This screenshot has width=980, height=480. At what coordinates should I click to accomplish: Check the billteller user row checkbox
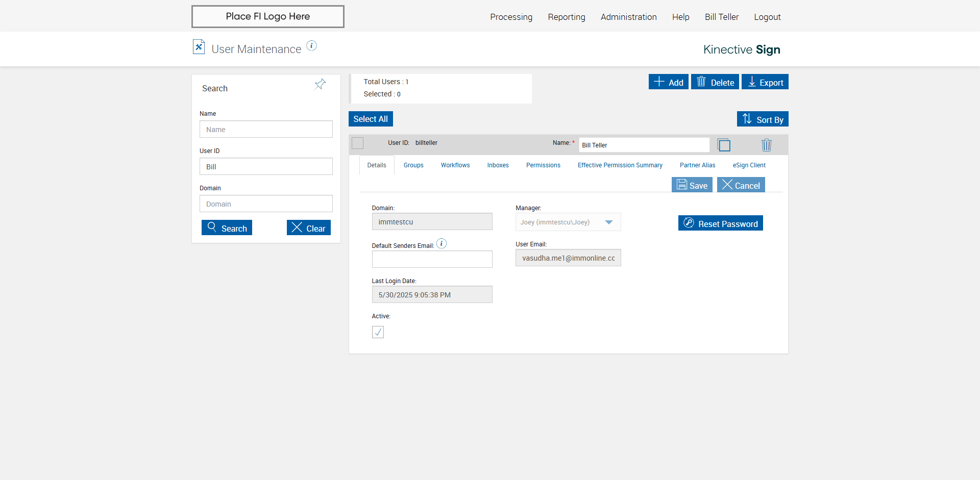tap(358, 143)
